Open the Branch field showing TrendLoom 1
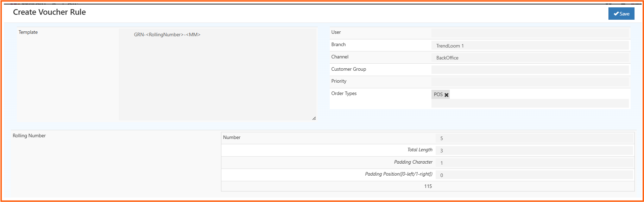The height and width of the screenshot is (202, 644). [x=530, y=45]
